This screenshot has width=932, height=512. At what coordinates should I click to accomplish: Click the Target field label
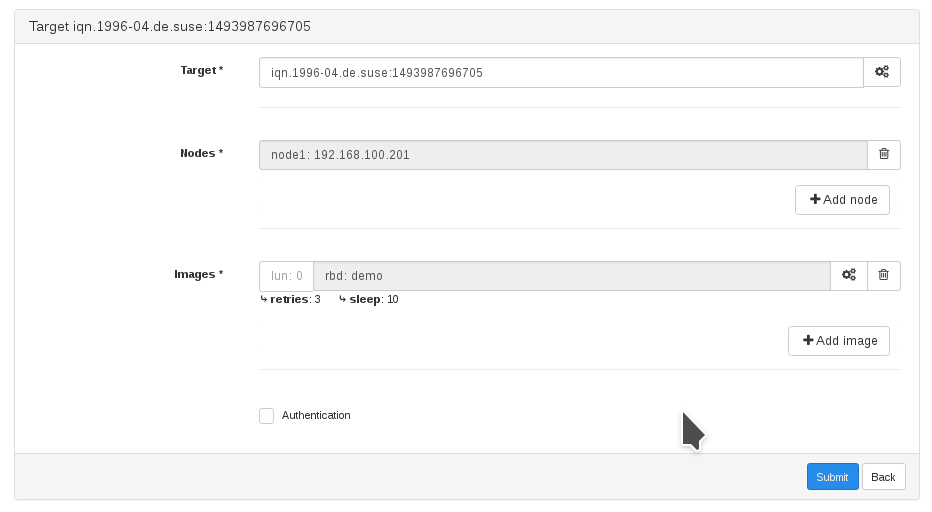pyautogui.click(x=200, y=70)
